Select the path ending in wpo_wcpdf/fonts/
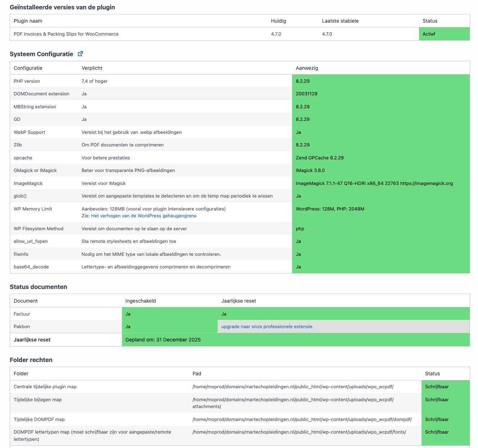This screenshot has width=478, height=448. pos(299,432)
